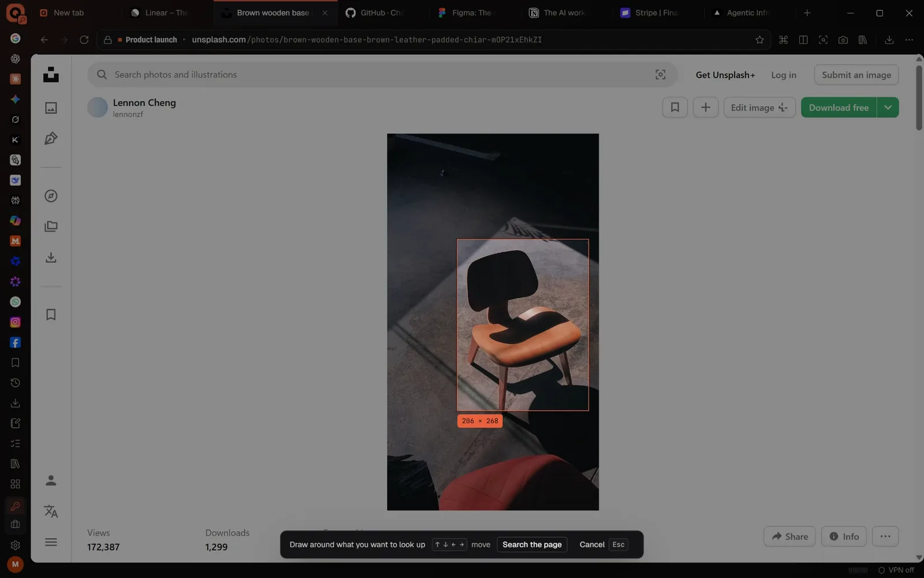Click the Unsplash logo home icon

coord(51,75)
